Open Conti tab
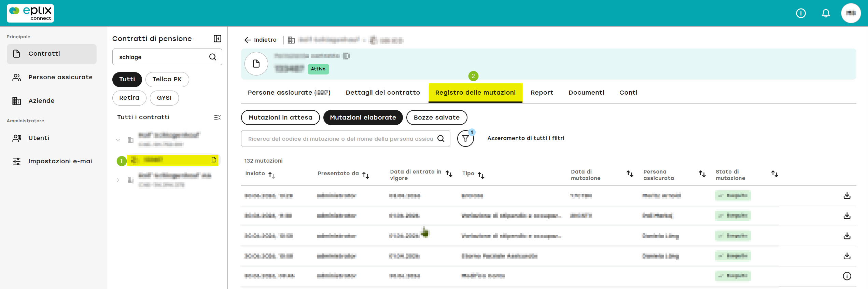868x289 pixels. tap(628, 93)
